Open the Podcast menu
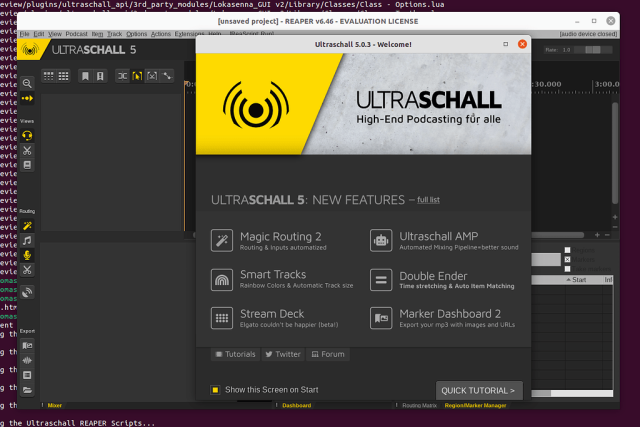 click(76, 34)
